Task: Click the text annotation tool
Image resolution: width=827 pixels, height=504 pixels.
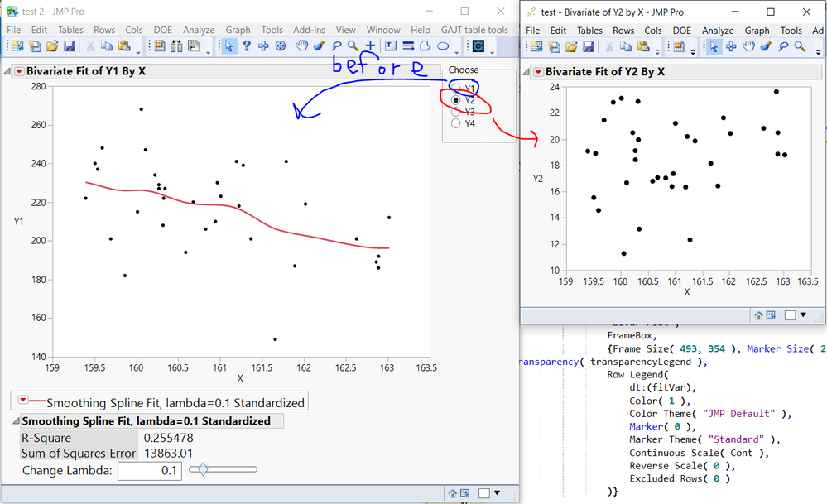Action: point(390,46)
